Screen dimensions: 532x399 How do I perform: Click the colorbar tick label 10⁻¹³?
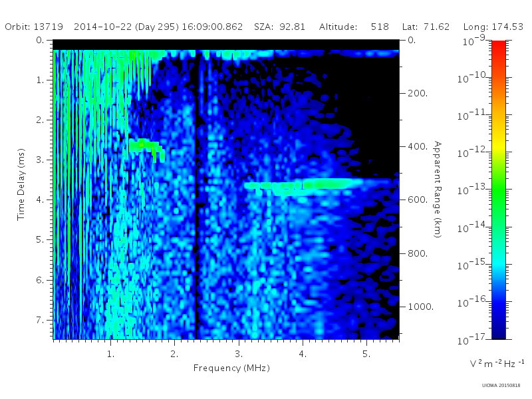point(473,190)
